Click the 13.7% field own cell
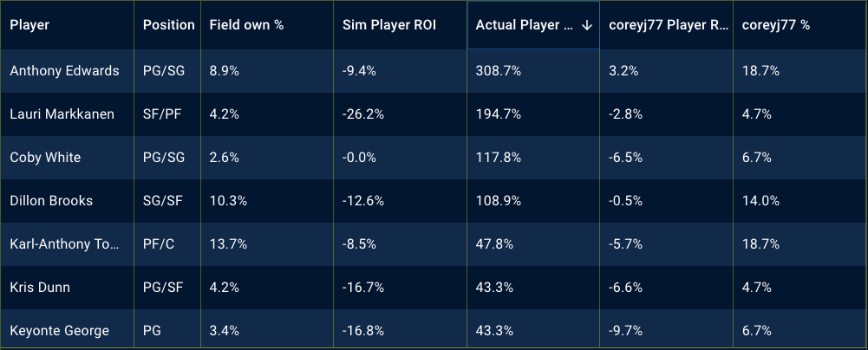The width and height of the screenshot is (868, 350). coord(229,244)
